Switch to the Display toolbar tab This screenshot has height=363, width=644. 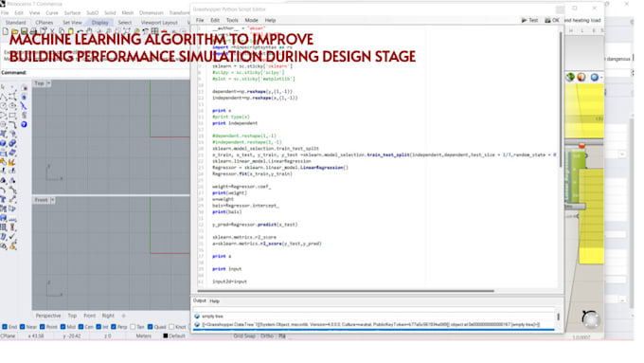click(x=99, y=23)
